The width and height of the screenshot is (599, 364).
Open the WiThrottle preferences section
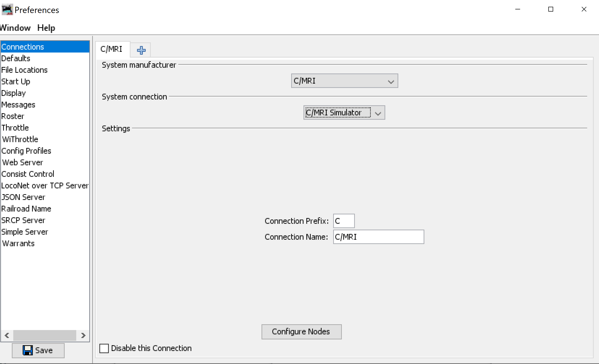click(20, 139)
